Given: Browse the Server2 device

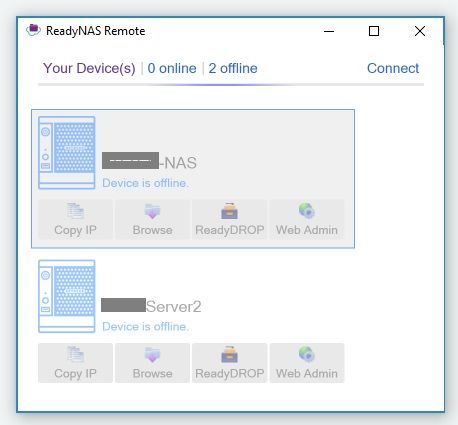Looking at the screenshot, I should point(152,363).
